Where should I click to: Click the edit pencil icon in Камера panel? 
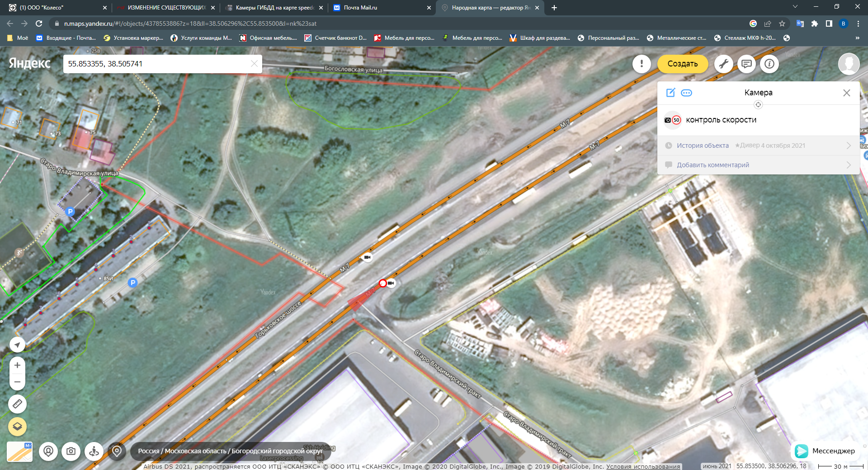[670, 93]
